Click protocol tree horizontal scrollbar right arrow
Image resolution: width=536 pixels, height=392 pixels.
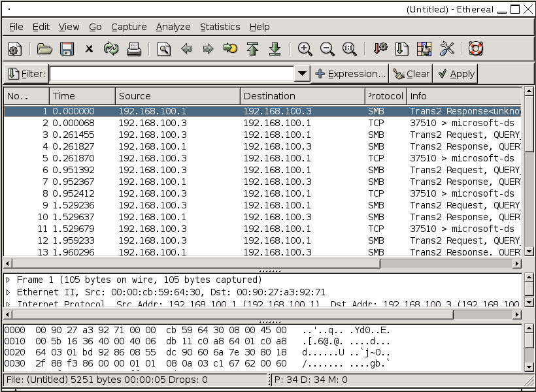[517, 314]
